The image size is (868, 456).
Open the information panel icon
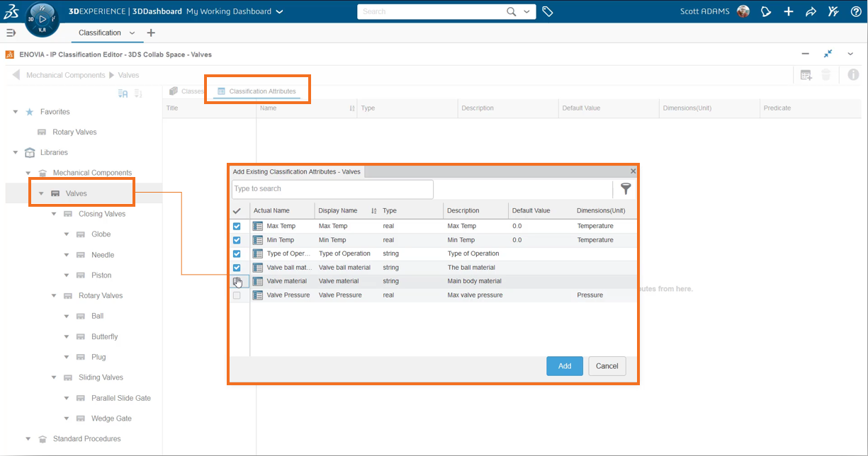click(x=853, y=75)
